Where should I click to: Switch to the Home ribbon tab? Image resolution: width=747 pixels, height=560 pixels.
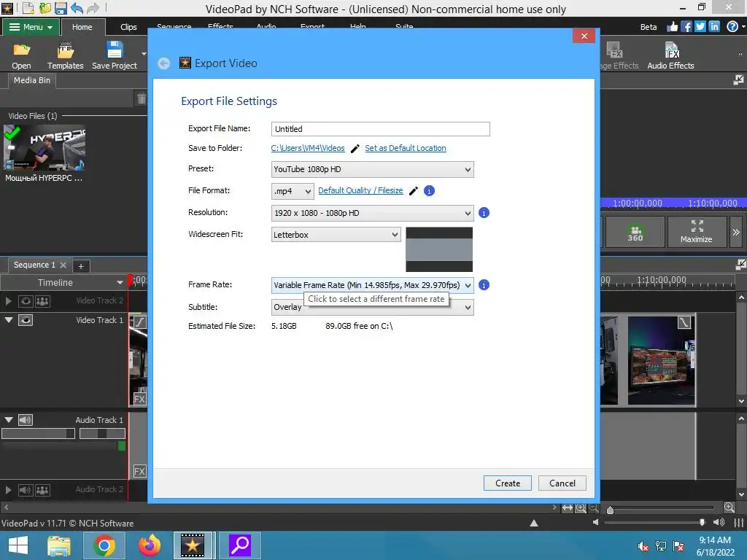[x=82, y=27]
